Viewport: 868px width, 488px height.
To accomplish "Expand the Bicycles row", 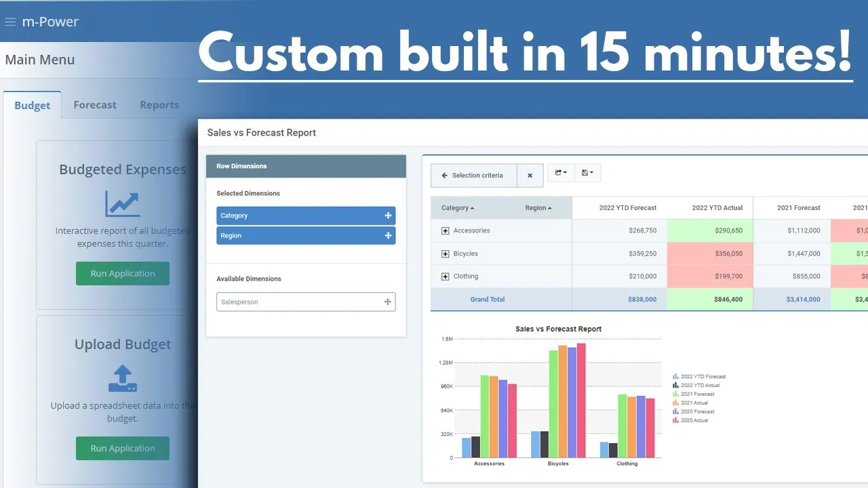I will (446, 254).
